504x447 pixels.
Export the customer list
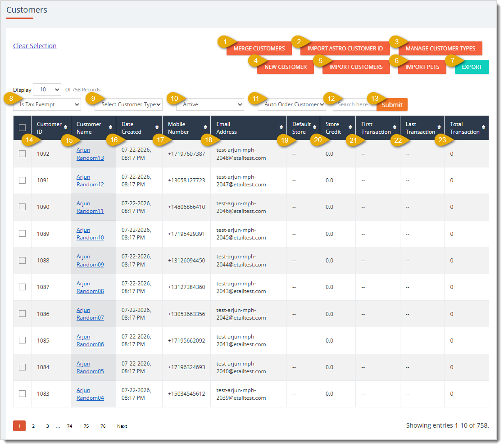click(x=472, y=67)
